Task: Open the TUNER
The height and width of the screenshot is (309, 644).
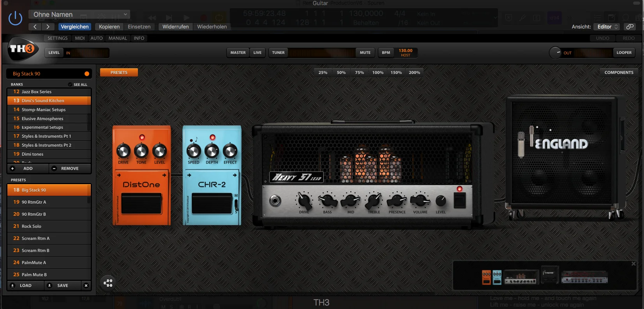Action: [x=278, y=53]
